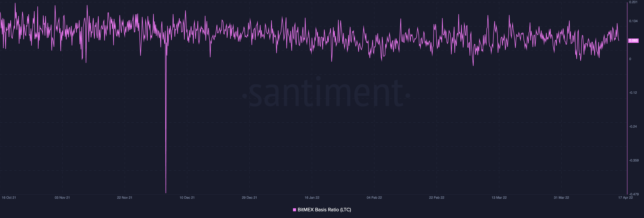Click the 0.201 y-axis value label
Screen dimensions: 644x218
tap(633, 2)
